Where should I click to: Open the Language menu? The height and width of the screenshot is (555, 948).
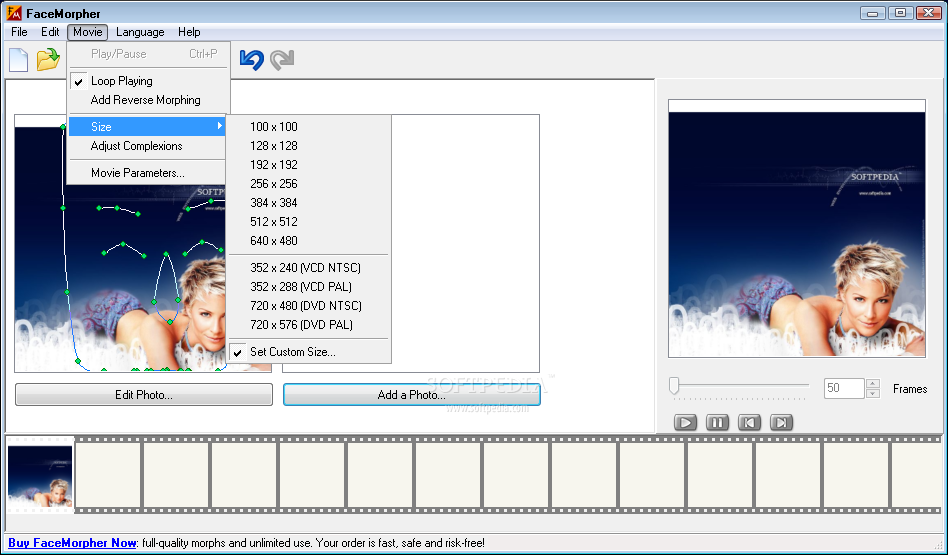(140, 32)
